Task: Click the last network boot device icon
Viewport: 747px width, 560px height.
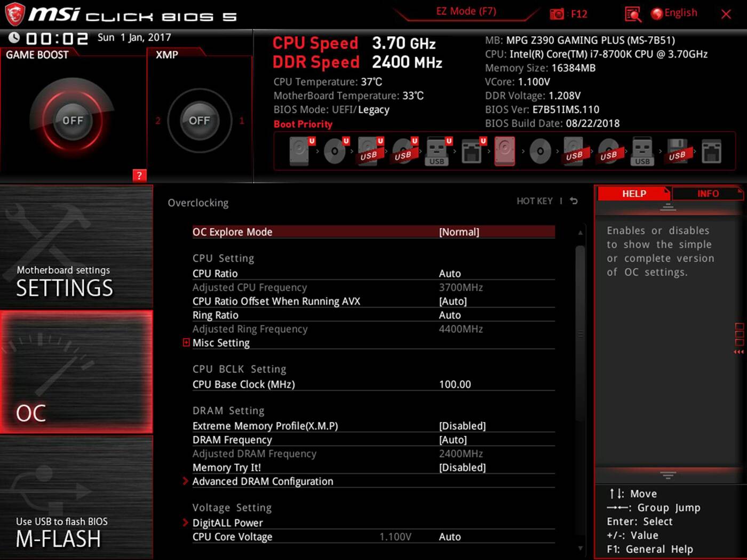Action: (x=711, y=151)
